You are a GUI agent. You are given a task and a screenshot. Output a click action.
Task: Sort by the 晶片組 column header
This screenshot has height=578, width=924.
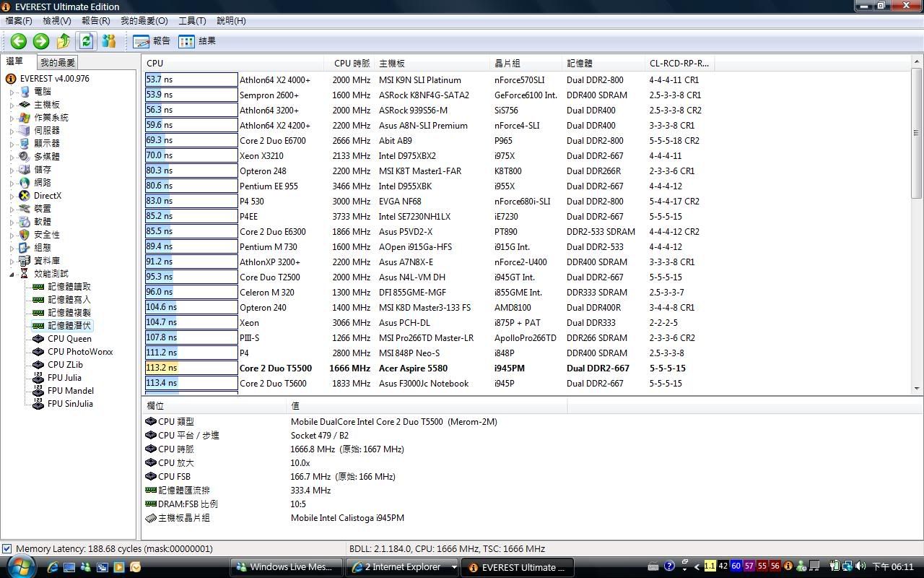point(526,63)
